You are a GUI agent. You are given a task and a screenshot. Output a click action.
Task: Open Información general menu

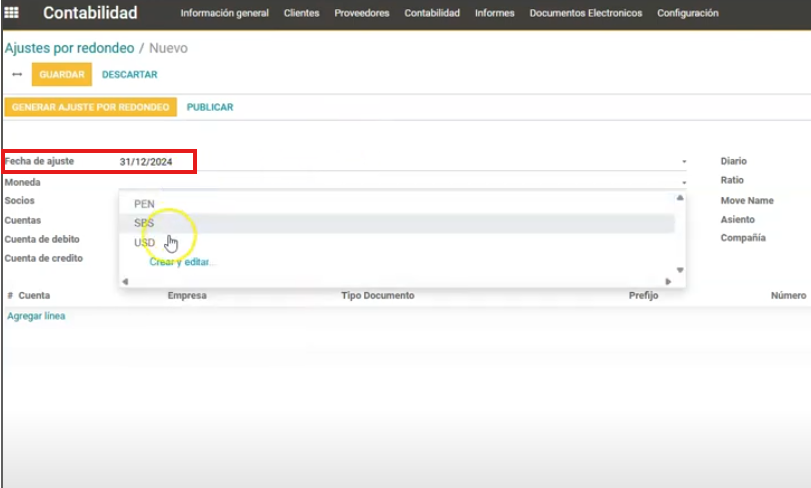click(x=224, y=13)
